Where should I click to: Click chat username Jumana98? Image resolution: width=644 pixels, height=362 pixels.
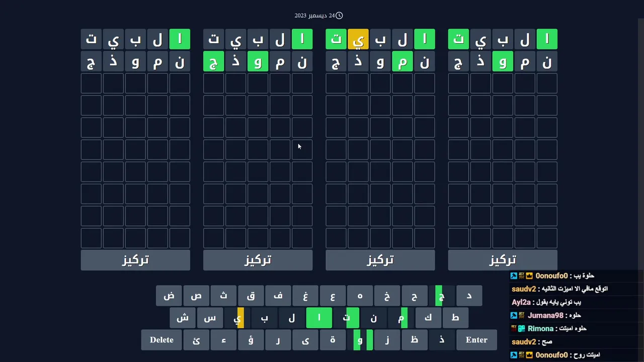[x=545, y=315]
